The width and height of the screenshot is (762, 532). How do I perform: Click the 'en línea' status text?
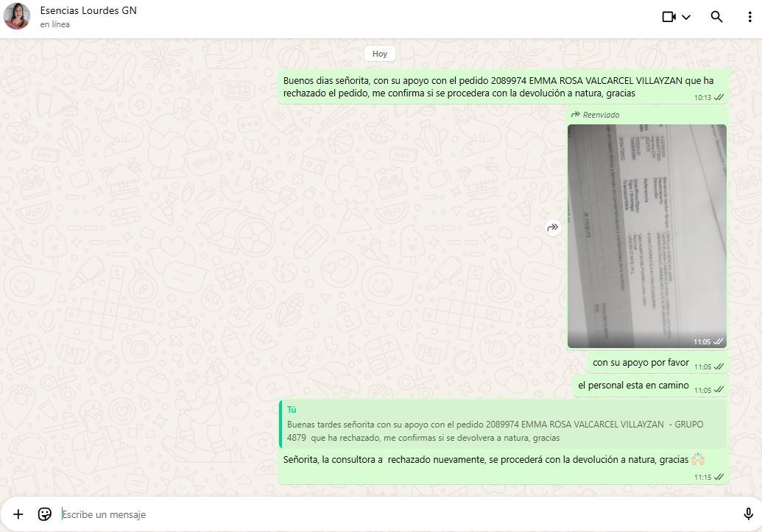(55, 24)
